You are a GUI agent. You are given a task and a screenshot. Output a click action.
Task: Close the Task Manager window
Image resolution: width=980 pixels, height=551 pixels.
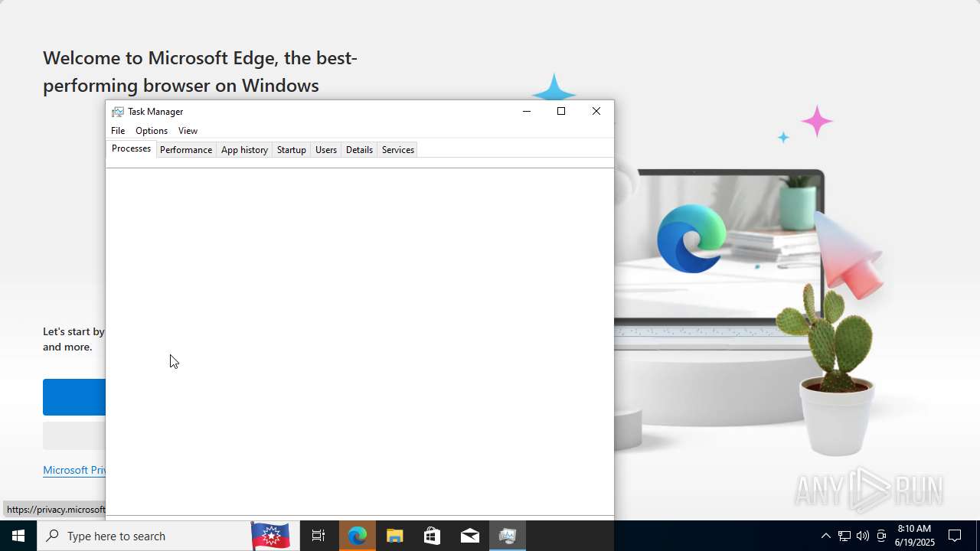pyautogui.click(x=596, y=112)
